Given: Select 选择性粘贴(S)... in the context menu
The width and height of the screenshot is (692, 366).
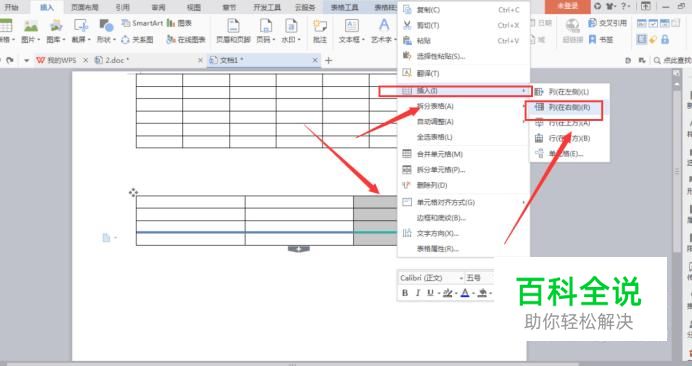Looking at the screenshot, I should click(463, 56).
